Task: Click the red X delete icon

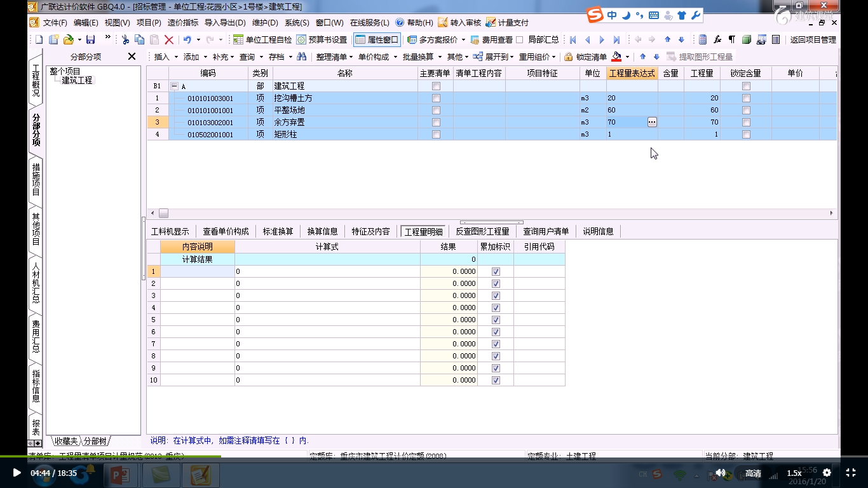Action: pos(169,39)
